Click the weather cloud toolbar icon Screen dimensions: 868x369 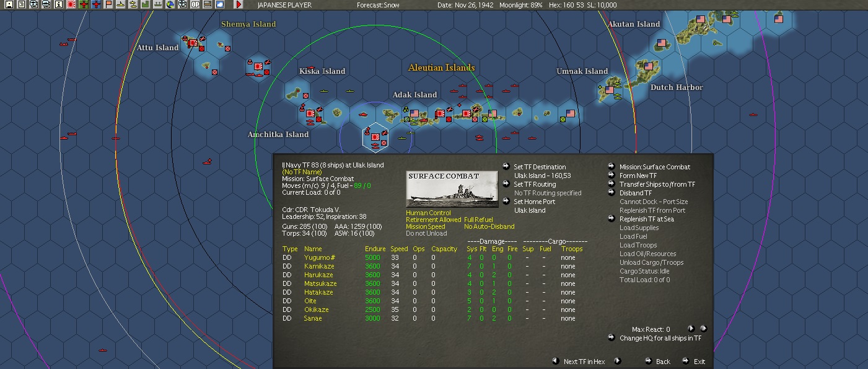click(x=219, y=4)
